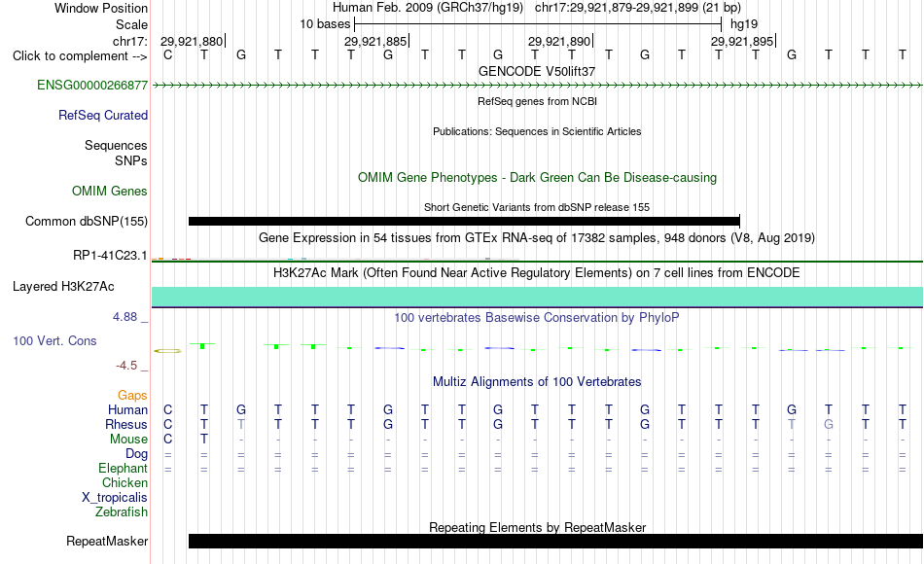Click the hg19 label beside scale bar

click(744, 24)
